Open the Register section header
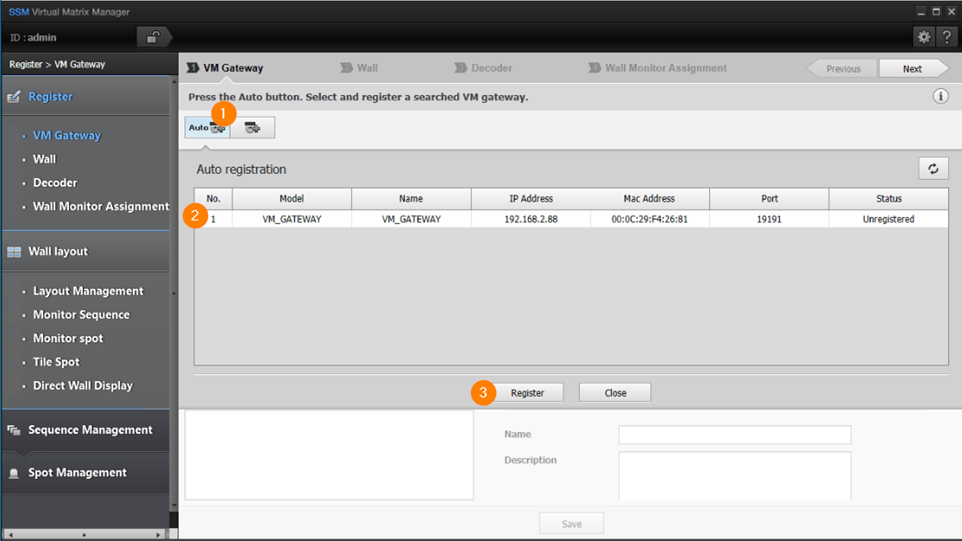 coord(86,96)
